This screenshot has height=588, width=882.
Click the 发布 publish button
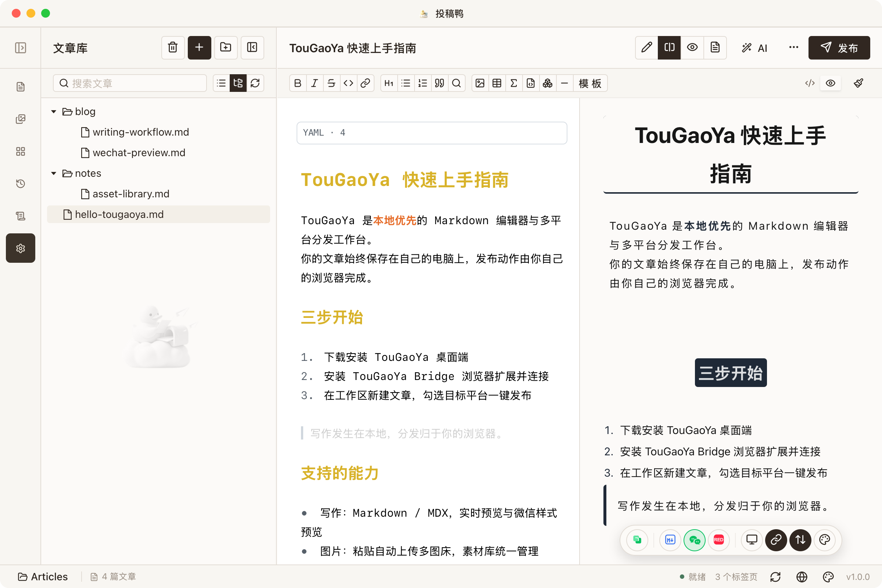tap(839, 48)
